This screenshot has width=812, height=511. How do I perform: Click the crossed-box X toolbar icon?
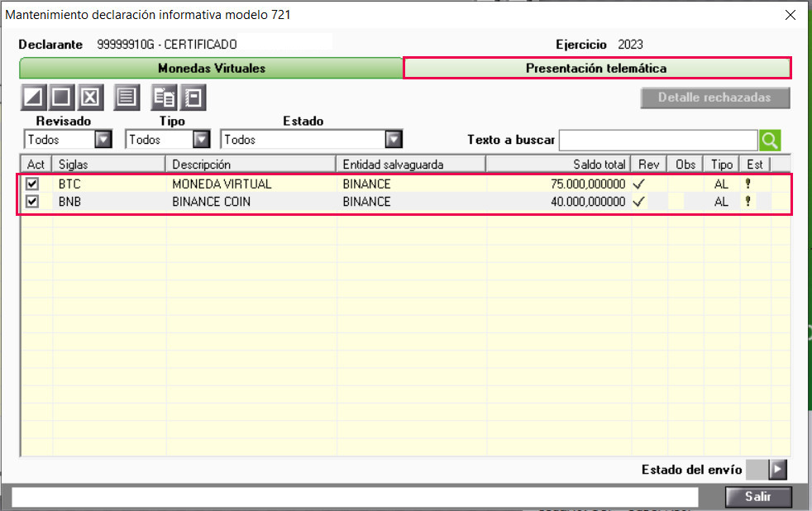click(90, 98)
